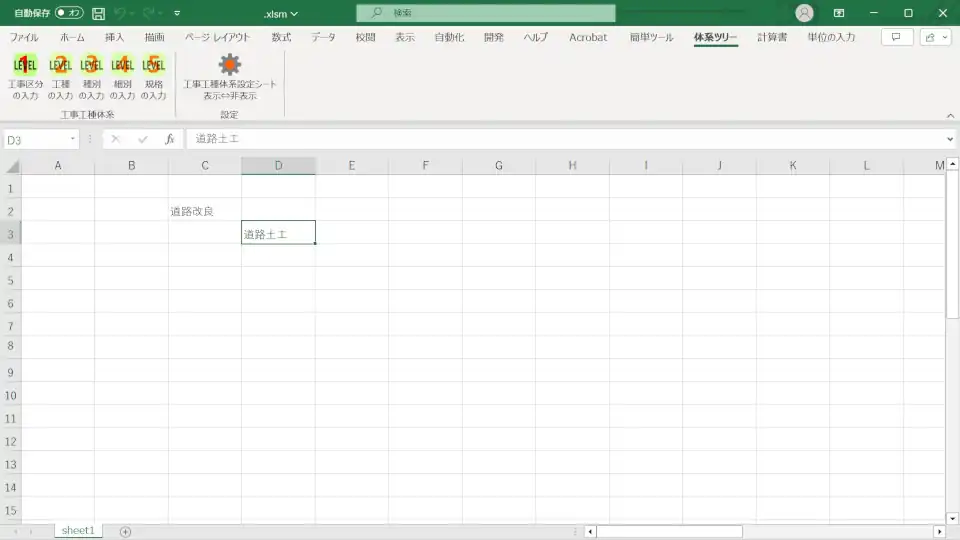
Task: Expand the formula bar chevron
Action: point(950,139)
